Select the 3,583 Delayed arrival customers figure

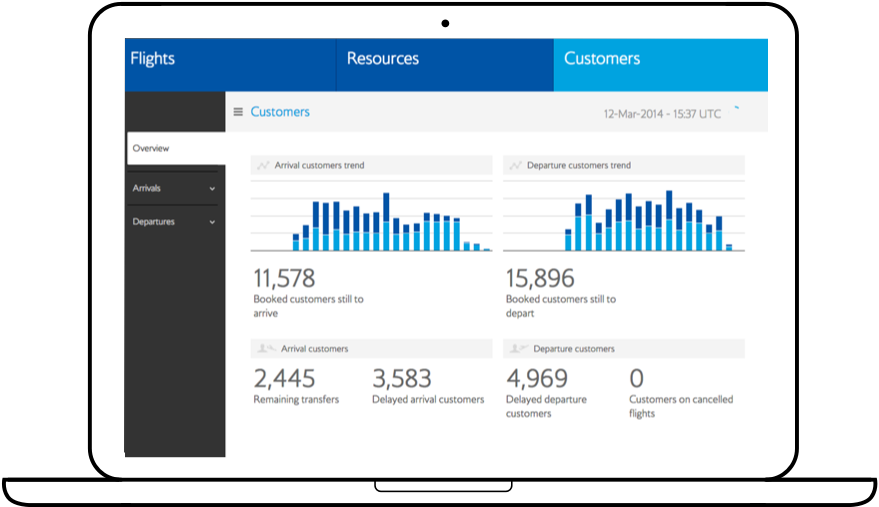[x=402, y=378]
